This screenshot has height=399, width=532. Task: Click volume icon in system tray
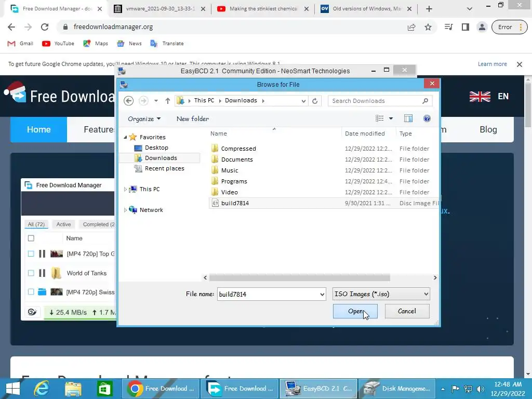(x=480, y=389)
